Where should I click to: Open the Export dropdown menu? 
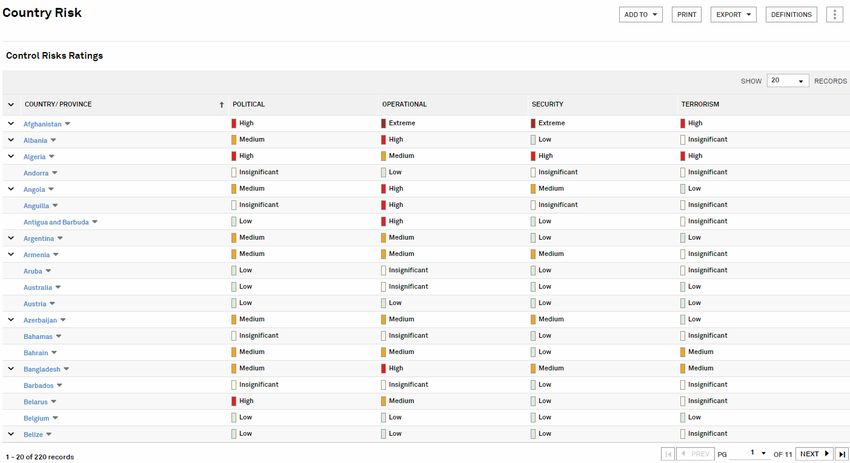(x=734, y=15)
